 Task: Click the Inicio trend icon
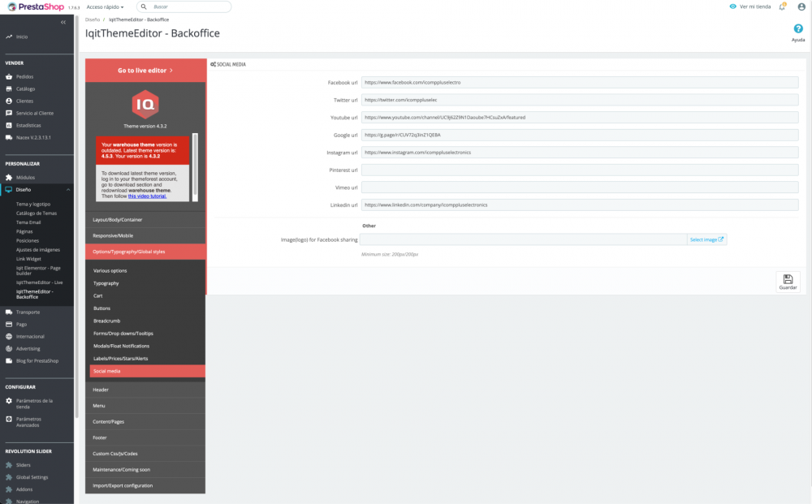pyautogui.click(x=9, y=37)
